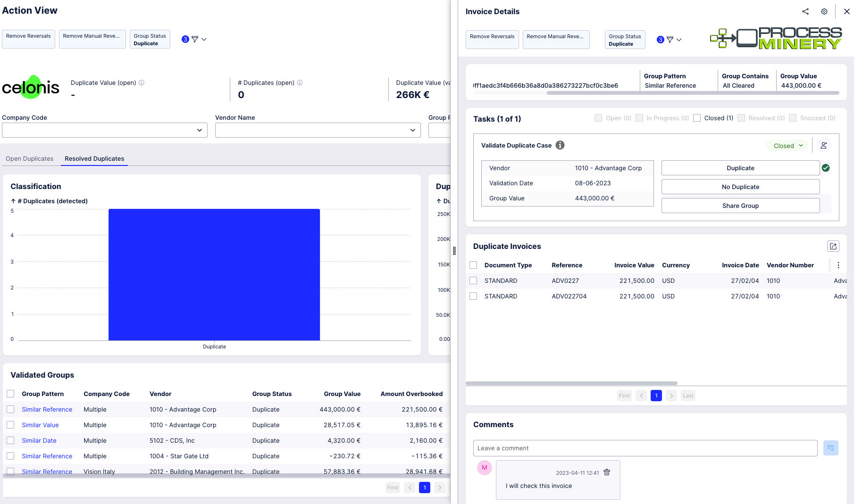Open Invoice Details settings gear
Viewport: 854px width, 504px height.
[824, 11]
